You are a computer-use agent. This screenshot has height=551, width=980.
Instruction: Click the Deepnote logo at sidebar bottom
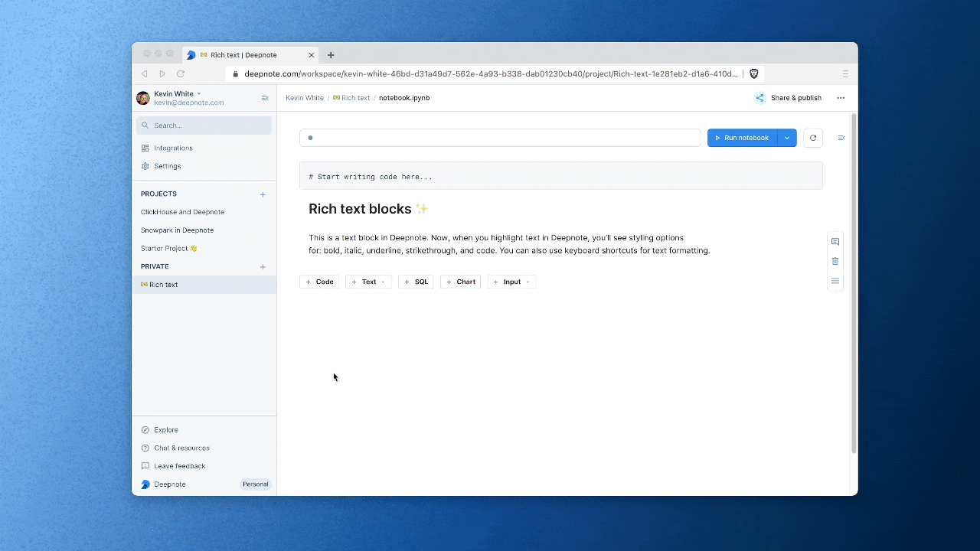145,484
